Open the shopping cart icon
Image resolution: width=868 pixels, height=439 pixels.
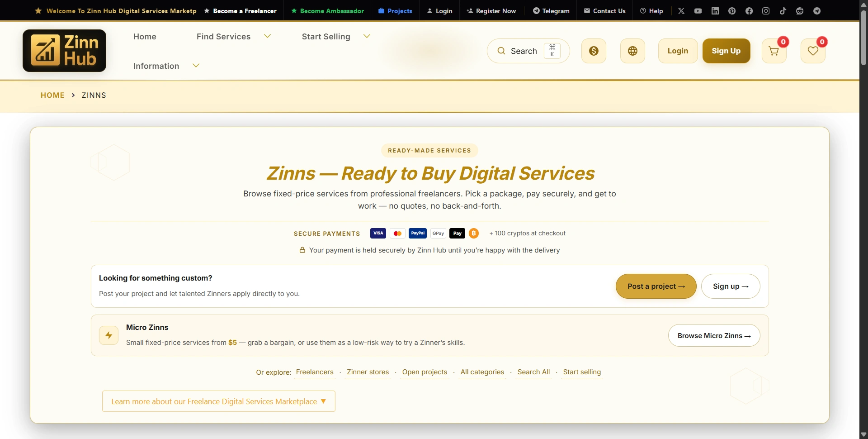pyautogui.click(x=774, y=51)
